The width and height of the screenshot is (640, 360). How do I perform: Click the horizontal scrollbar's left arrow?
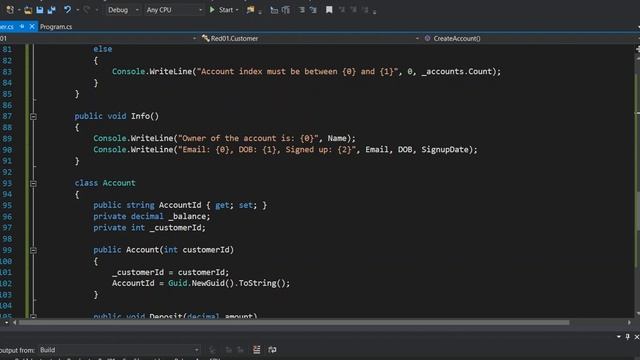click(15, 322)
